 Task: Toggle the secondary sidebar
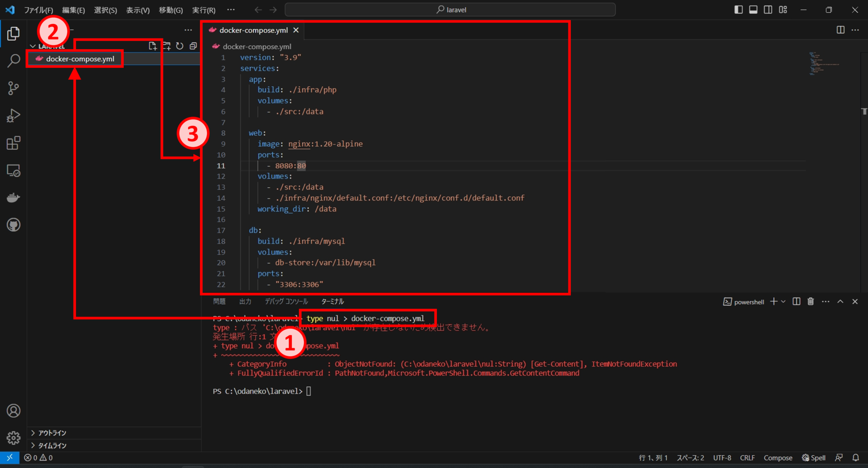768,9
